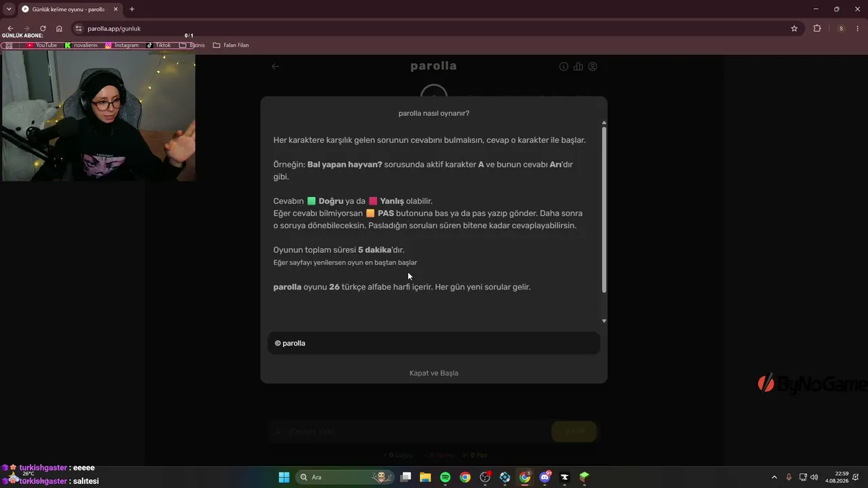Select the Günlük kelime oyunu tab
Viewport: 868px width, 488px height.
coord(67,9)
